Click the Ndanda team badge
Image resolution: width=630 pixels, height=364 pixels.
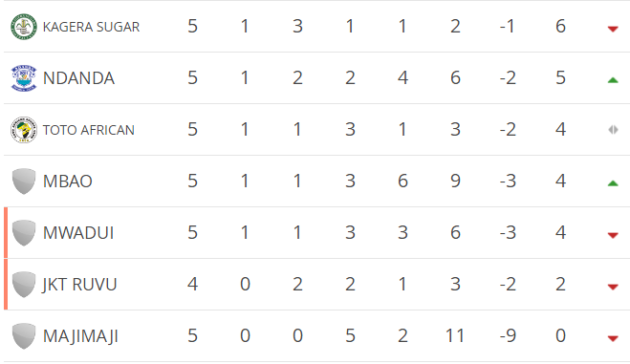click(24, 77)
